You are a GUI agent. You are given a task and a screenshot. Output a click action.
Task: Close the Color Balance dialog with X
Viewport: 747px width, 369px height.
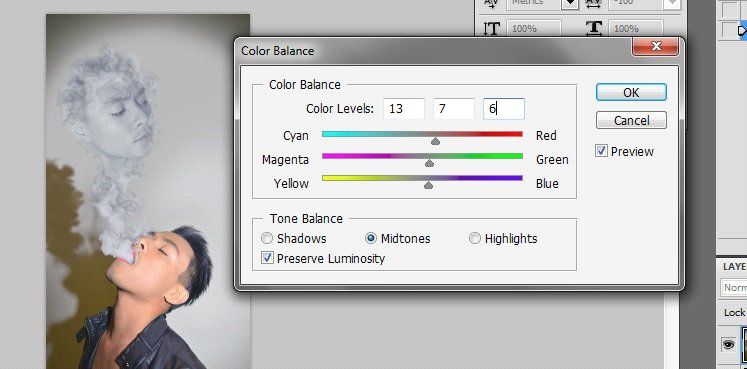(x=656, y=46)
